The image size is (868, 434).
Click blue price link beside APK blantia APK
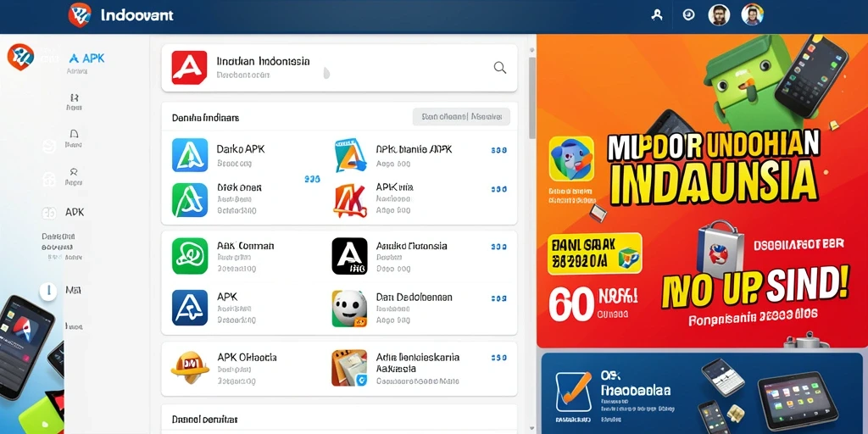498,150
